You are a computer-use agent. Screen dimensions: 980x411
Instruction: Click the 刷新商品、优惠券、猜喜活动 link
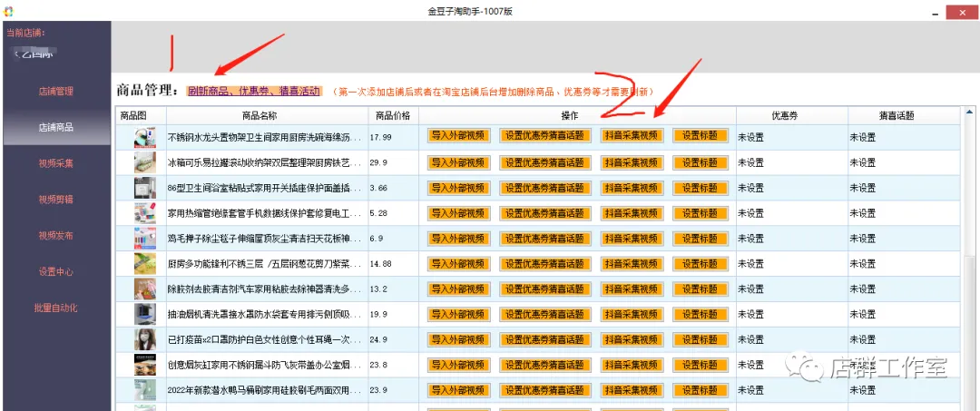pyautogui.click(x=254, y=92)
